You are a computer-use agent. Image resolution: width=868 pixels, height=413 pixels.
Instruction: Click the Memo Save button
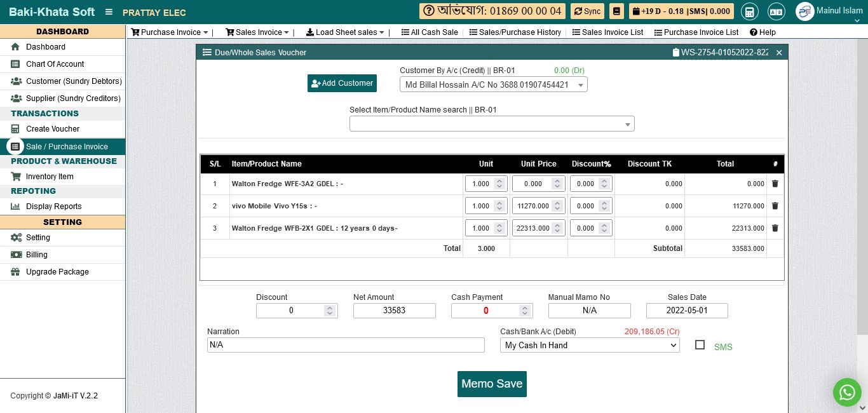tap(492, 384)
